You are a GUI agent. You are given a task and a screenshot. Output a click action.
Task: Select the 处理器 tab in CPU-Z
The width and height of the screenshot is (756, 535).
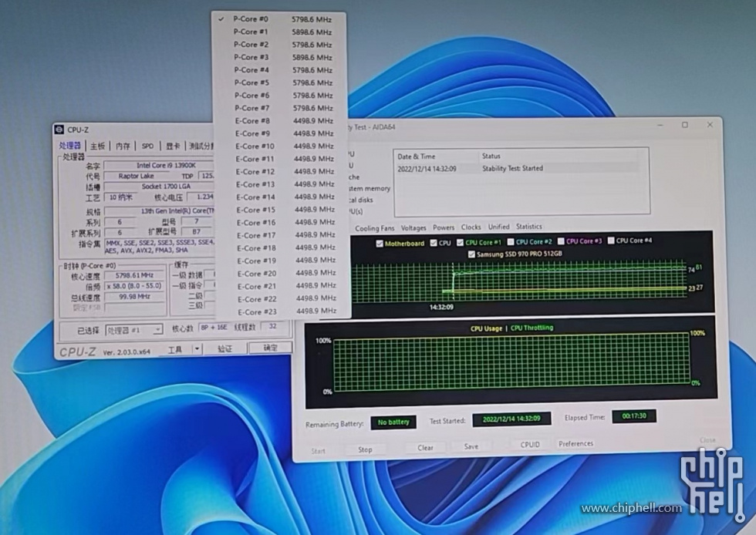click(70, 145)
